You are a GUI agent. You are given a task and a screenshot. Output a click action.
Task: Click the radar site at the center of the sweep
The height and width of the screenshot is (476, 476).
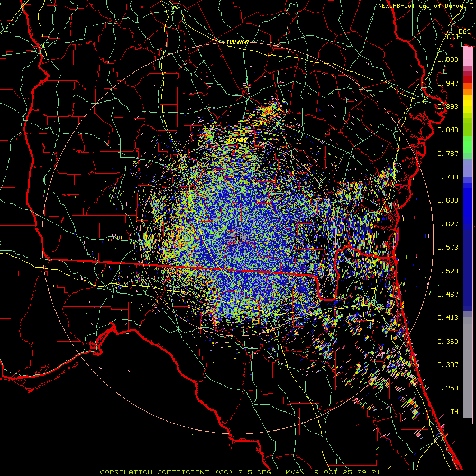pos(239,237)
